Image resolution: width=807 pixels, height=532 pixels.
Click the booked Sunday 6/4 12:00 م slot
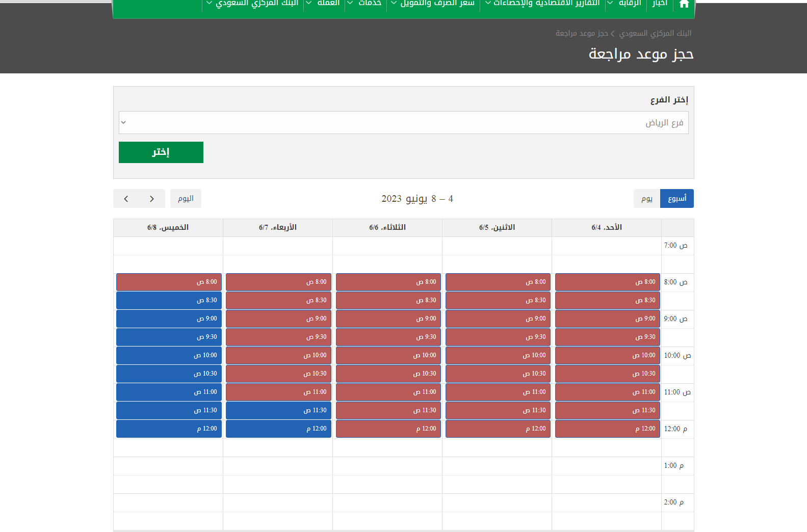point(608,429)
